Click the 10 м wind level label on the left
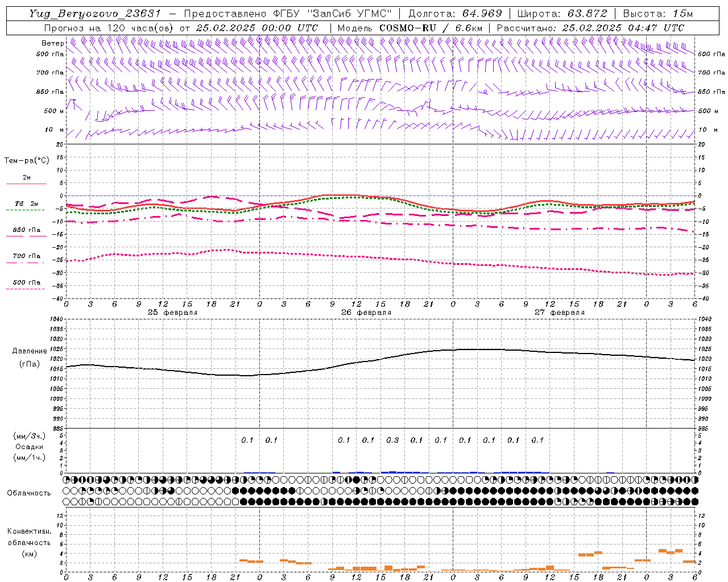This screenshot has width=728, height=582. click(54, 130)
